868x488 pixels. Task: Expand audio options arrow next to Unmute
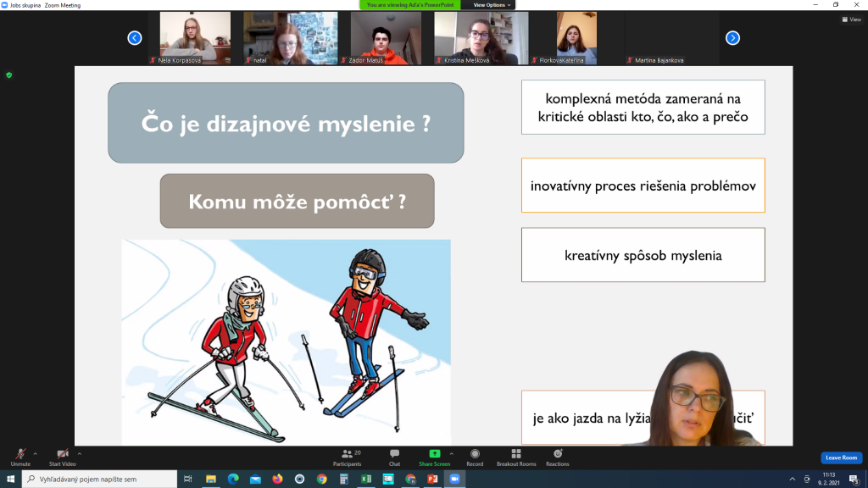pos(36,454)
